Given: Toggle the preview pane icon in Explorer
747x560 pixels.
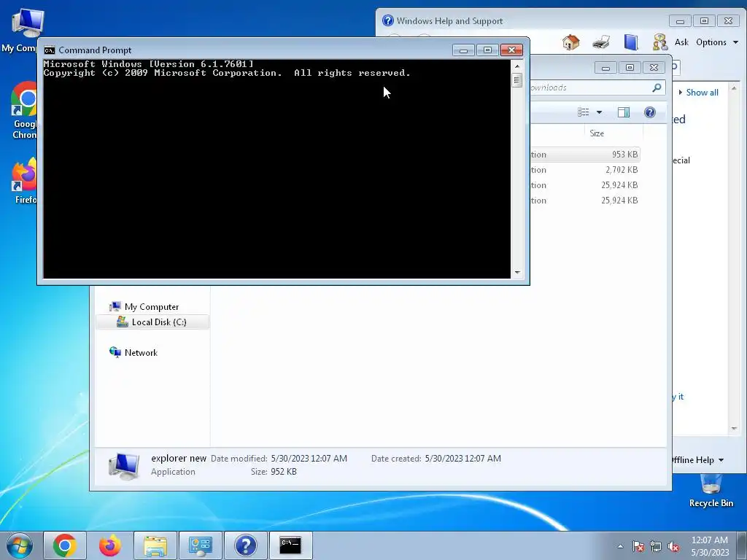Looking at the screenshot, I should [x=624, y=112].
